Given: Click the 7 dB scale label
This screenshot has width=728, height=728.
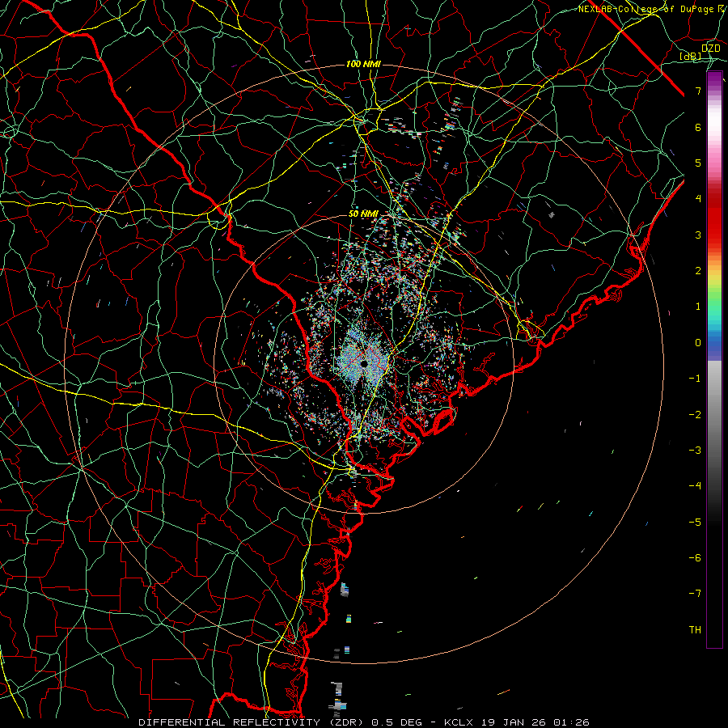Looking at the screenshot, I should point(698,91).
